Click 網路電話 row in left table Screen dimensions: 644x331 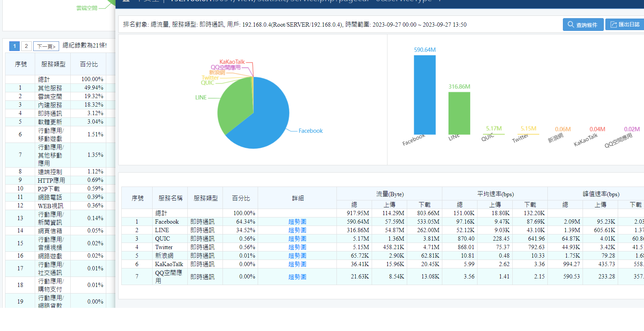point(60,197)
